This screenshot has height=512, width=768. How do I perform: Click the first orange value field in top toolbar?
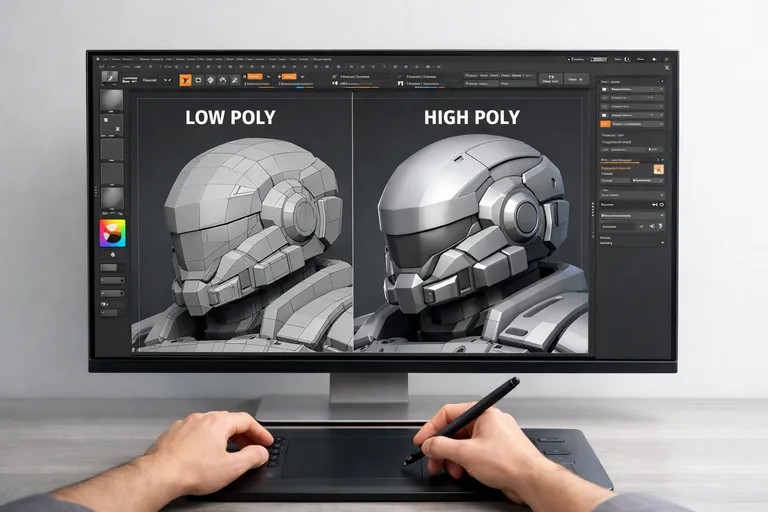pyautogui.click(x=254, y=76)
